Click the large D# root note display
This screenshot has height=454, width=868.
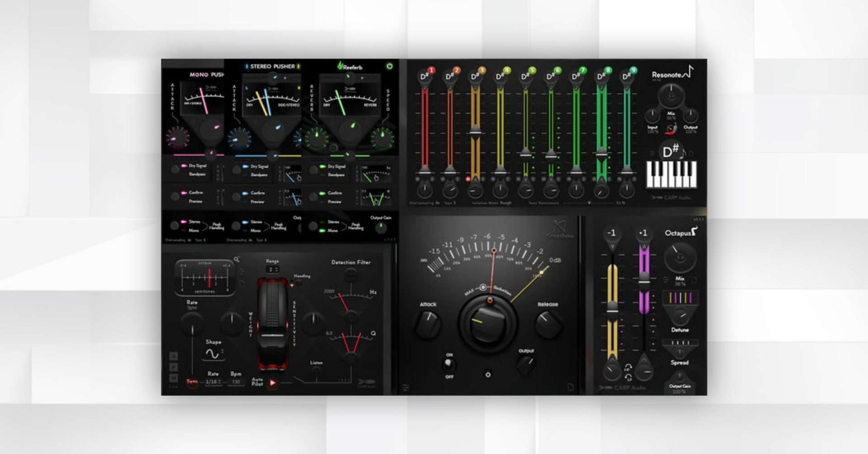[x=671, y=150]
